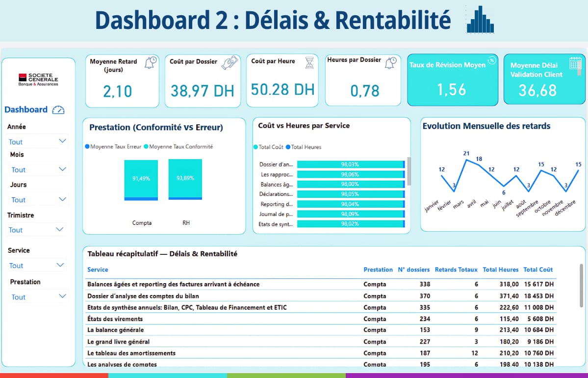Image resolution: width=588 pixels, height=378 pixels.
Task: Click the percent icon on Taux de Révision Moyen
Action: 491,60
